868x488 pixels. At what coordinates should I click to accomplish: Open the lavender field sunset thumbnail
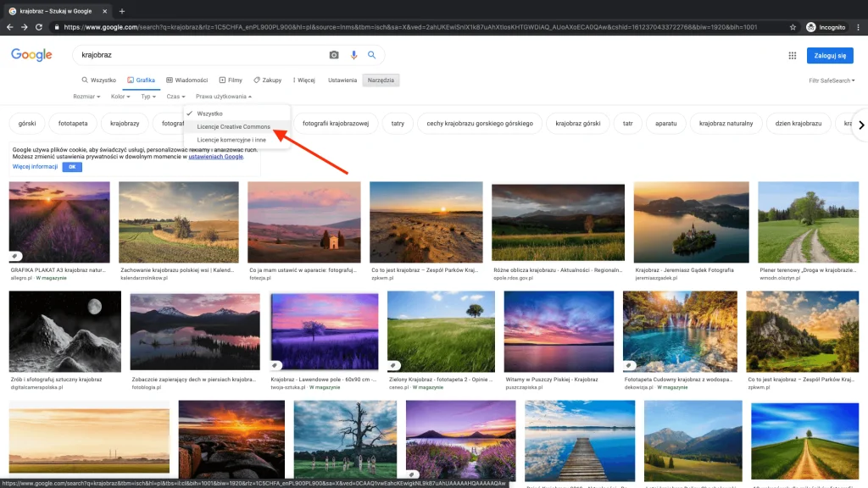coord(59,220)
